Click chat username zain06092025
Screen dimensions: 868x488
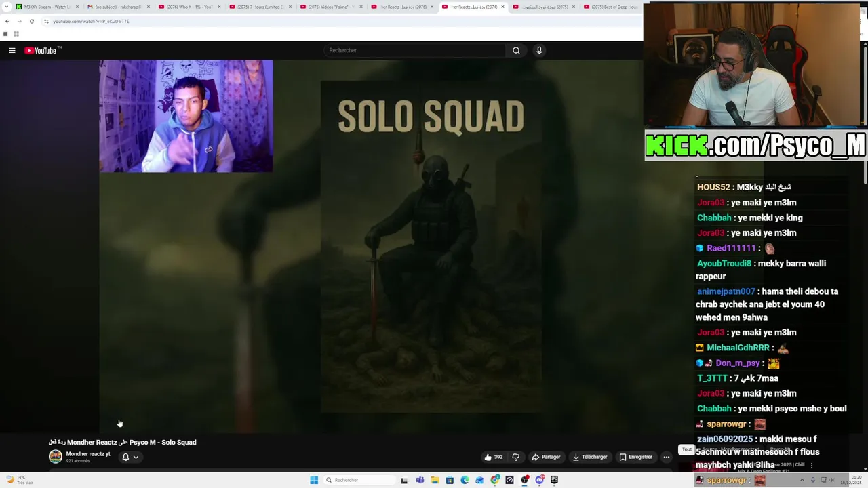click(725, 439)
